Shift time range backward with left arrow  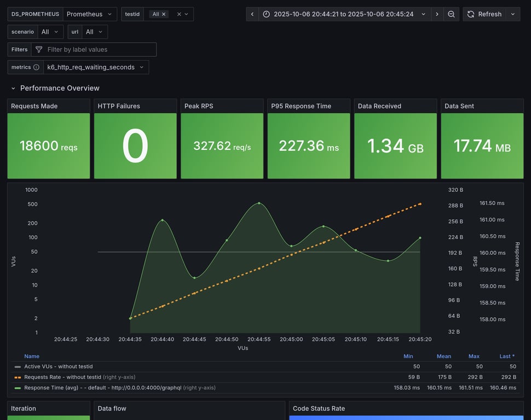click(x=252, y=14)
